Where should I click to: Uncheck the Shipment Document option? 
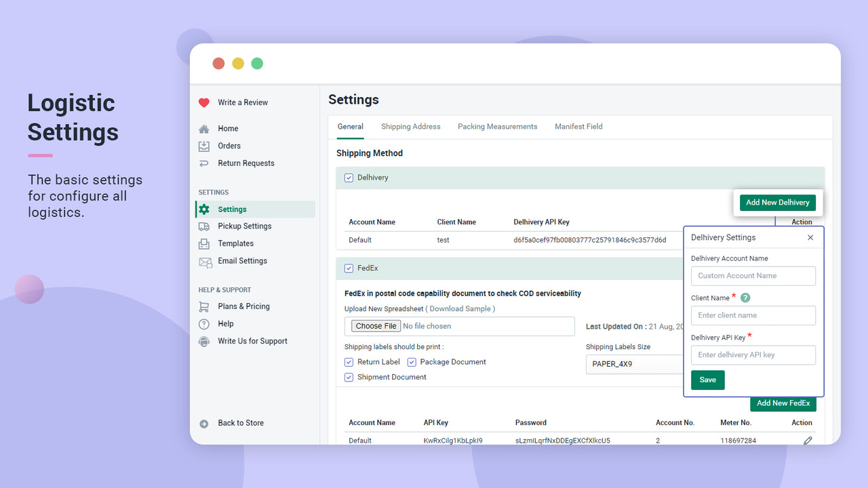349,377
